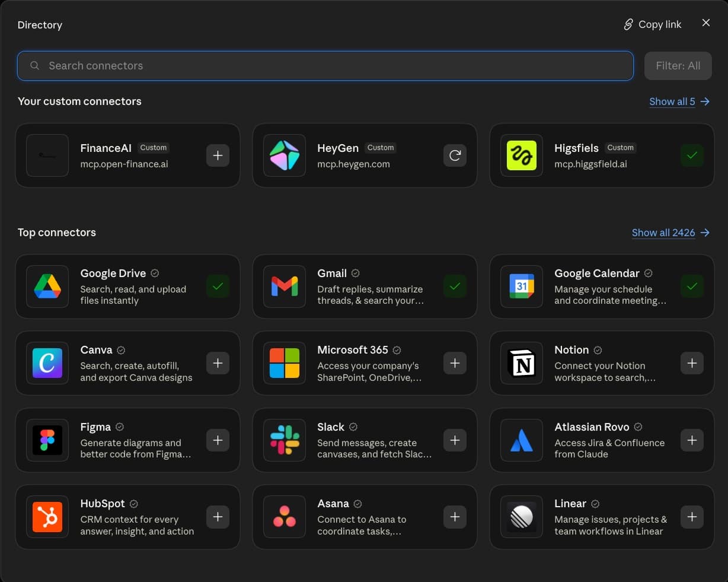The width and height of the screenshot is (728, 582).
Task: Click the Custom tag beside FinanceAI
Action: point(154,148)
